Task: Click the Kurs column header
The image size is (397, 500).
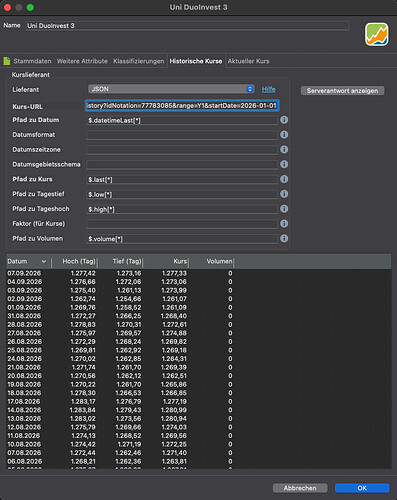Action: (x=166, y=261)
